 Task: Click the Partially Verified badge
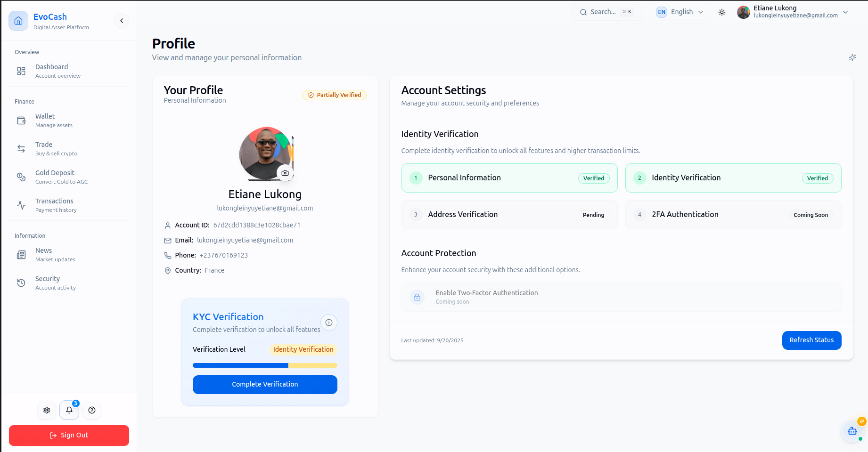pyautogui.click(x=335, y=95)
